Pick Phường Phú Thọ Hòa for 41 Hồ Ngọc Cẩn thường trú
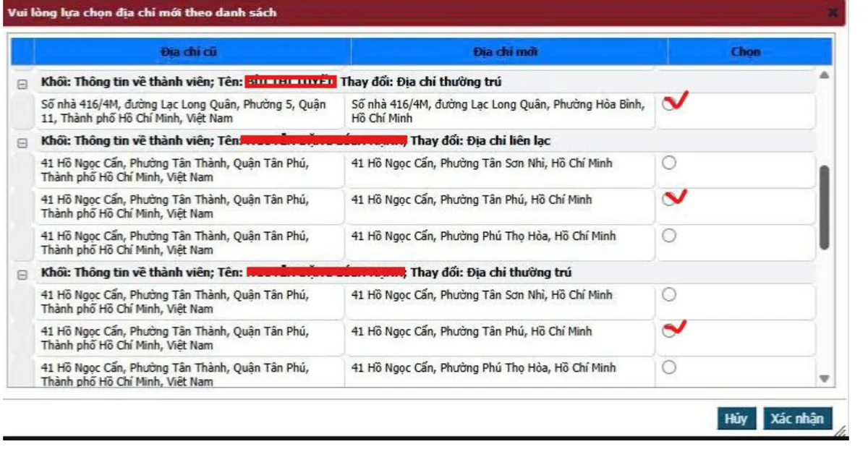This screenshot has height=457, width=868. [669, 367]
